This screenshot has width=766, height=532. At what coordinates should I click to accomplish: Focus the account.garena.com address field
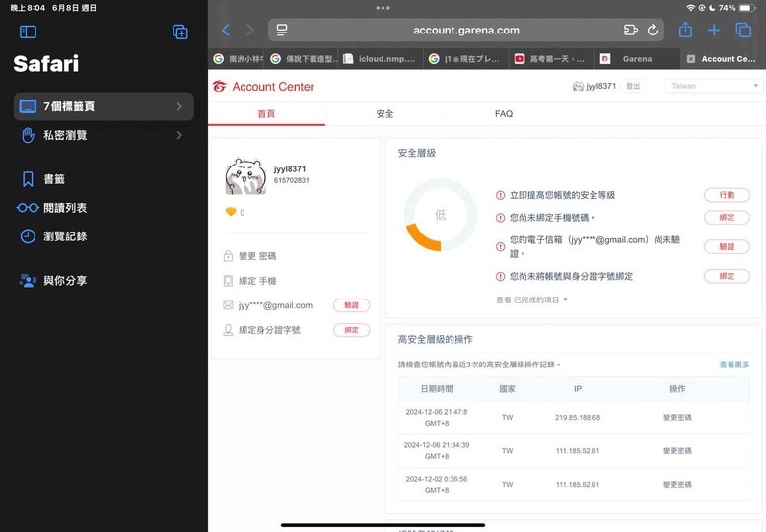(x=466, y=31)
